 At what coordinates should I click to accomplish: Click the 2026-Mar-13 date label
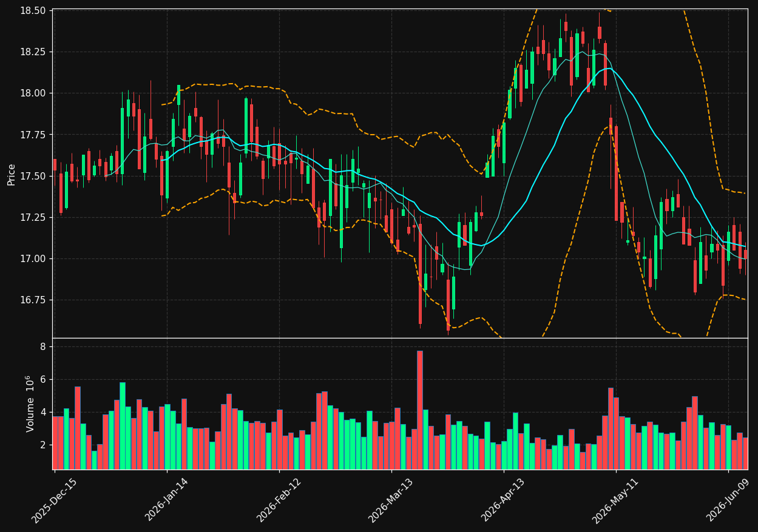coord(391,500)
